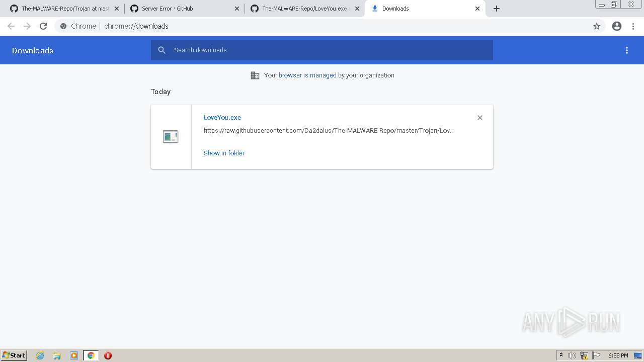
Task: Open Chrome's three-dot customize menu
Action: (x=633, y=26)
